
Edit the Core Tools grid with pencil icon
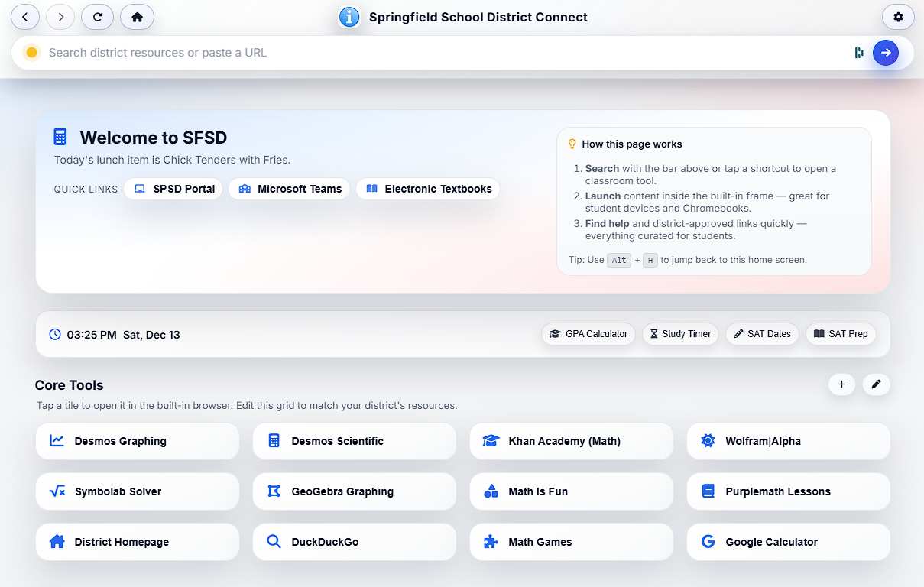876,384
